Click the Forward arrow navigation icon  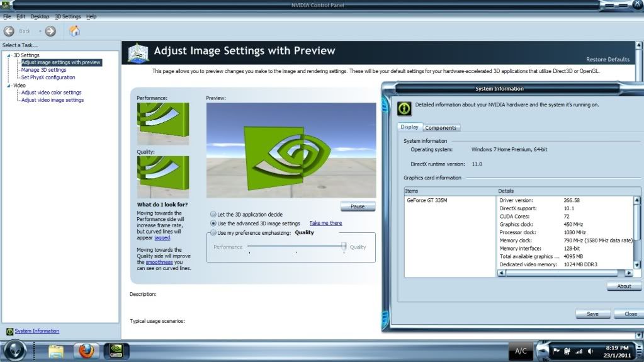click(x=50, y=31)
